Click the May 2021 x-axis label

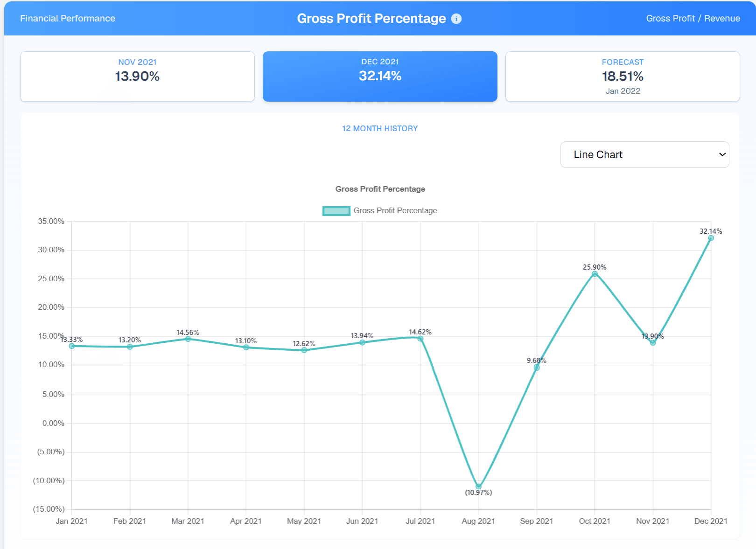point(304,521)
